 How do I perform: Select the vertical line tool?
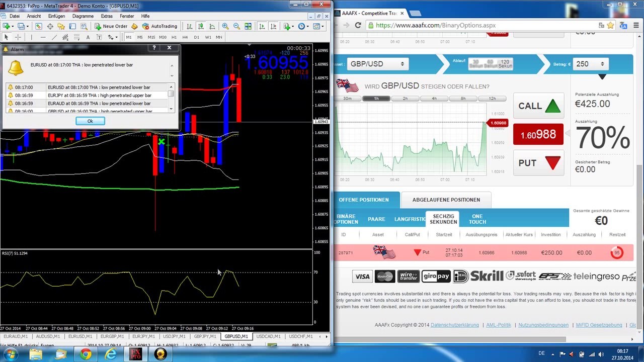32,37
